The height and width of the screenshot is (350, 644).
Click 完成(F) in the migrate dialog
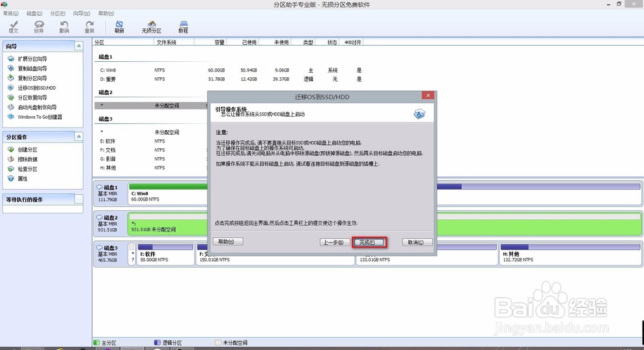[369, 242]
